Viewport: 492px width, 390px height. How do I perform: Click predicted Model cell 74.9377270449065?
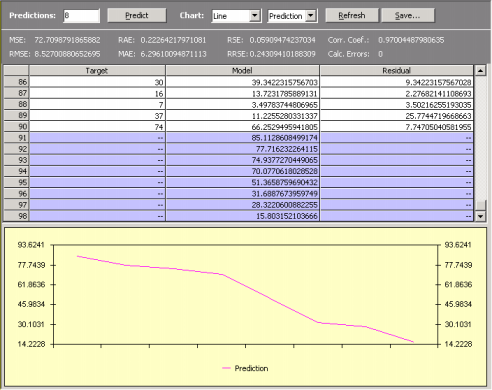tap(242, 160)
